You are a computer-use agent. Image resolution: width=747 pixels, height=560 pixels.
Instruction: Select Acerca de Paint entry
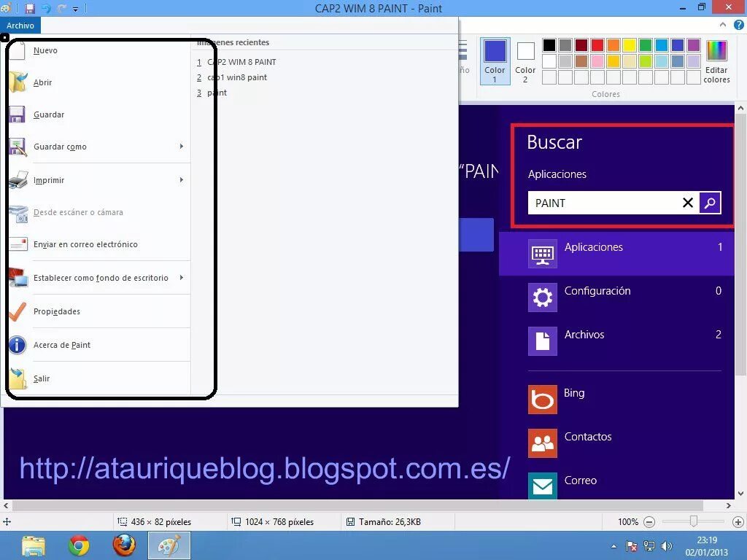(62, 345)
